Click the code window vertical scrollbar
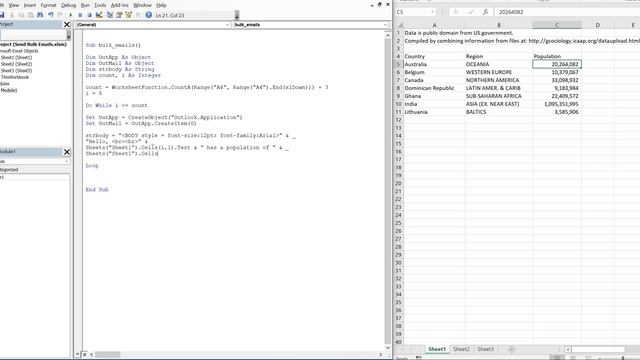This screenshot has width=640, height=360. [387, 190]
